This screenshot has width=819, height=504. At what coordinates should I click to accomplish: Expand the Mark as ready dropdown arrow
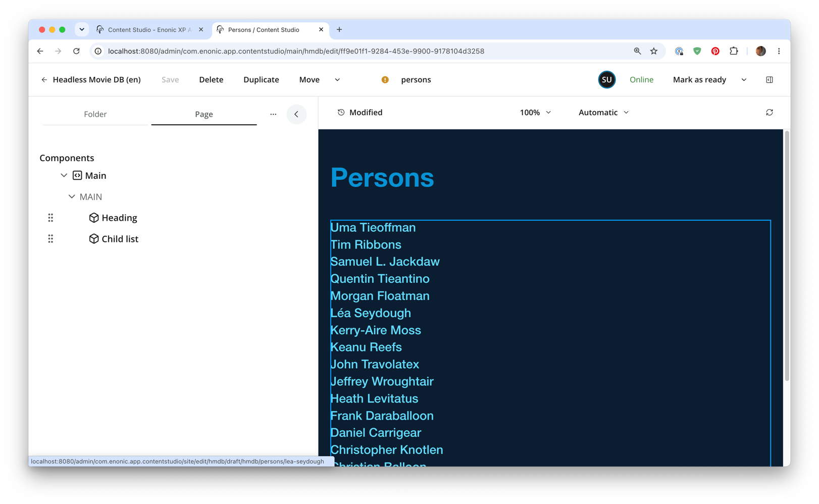[744, 80]
